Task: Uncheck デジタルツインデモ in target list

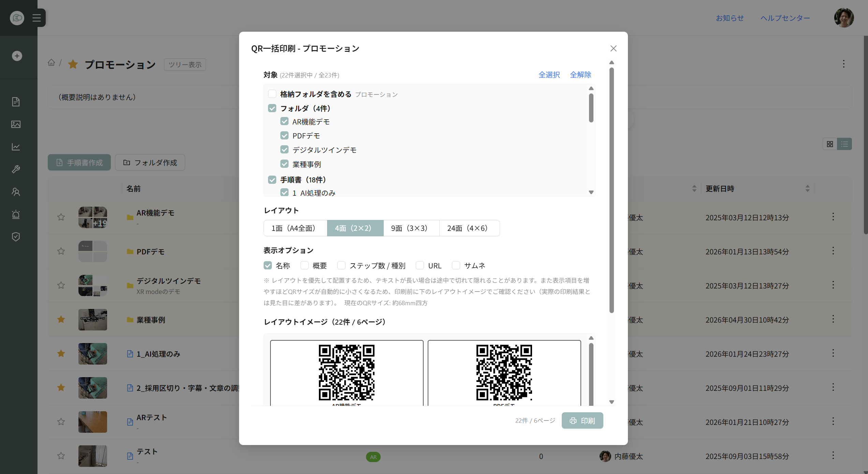Action: (284, 150)
